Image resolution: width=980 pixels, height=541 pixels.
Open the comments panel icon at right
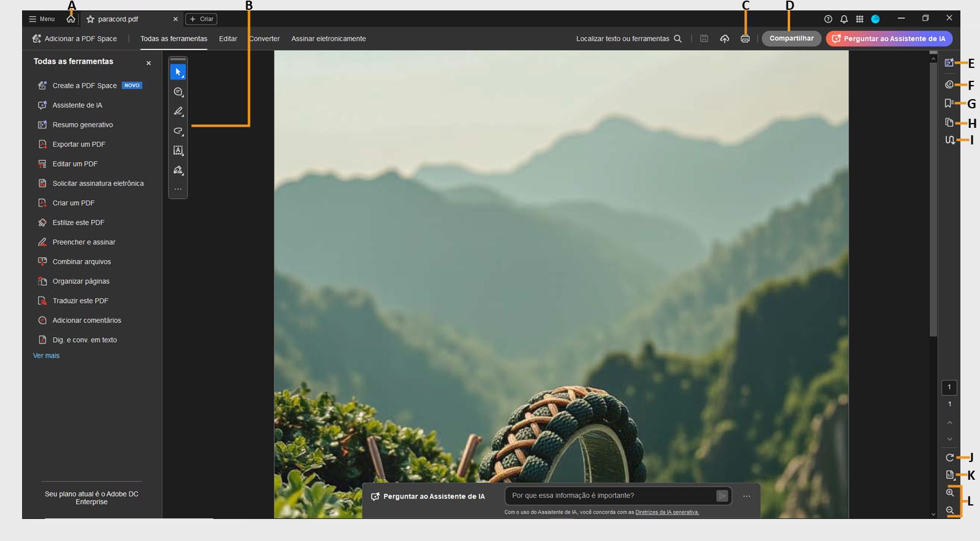click(949, 84)
